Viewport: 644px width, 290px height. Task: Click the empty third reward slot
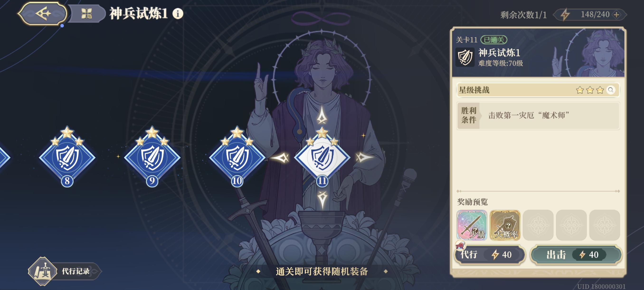(x=538, y=225)
